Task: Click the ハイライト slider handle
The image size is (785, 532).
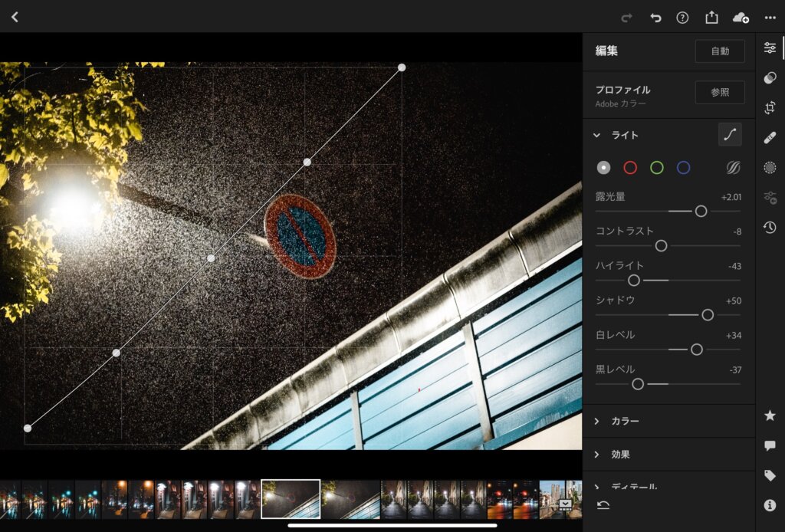Action: 634,281
